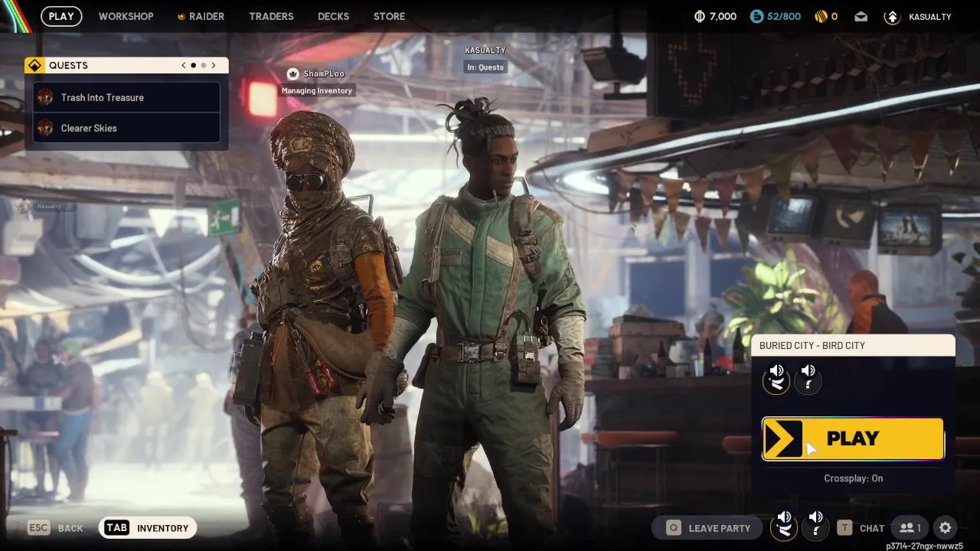Toggle second voice icon in Buried City panel
This screenshot has width=980, height=551.
coord(808,378)
